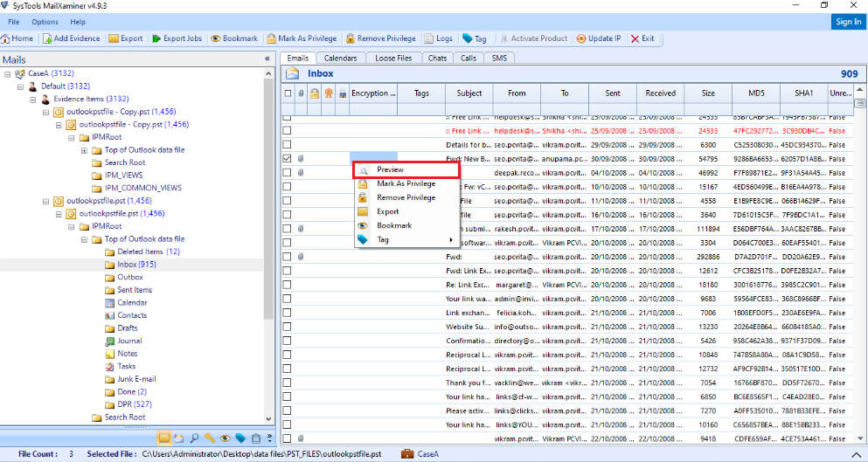The height and width of the screenshot is (462, 868).
Task: Click the Bookmark eye toolbar button
Action: [x=234, y=38]
